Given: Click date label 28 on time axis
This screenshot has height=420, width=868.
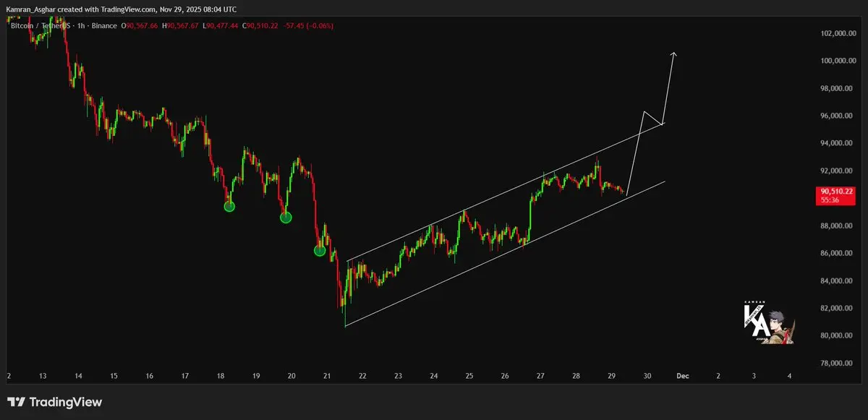Looking at the screenshot, I should pos(576,377).
